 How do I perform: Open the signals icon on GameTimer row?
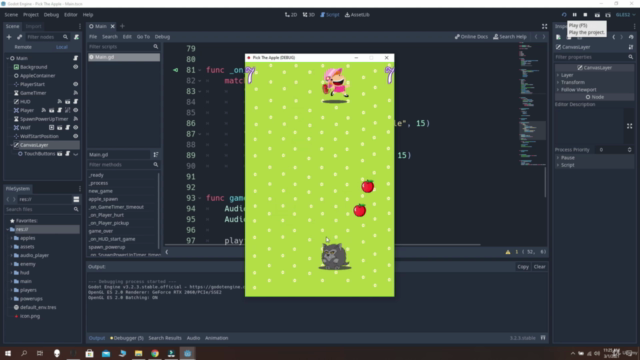coord(76,93)
